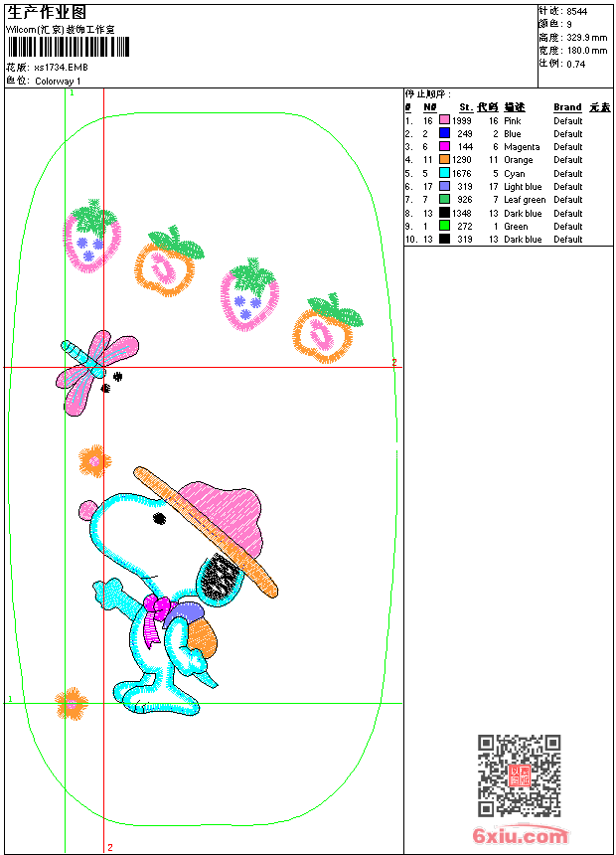Select the height value 329.9 mm
The width and height of the screenshot is (616, 855).
586,38
